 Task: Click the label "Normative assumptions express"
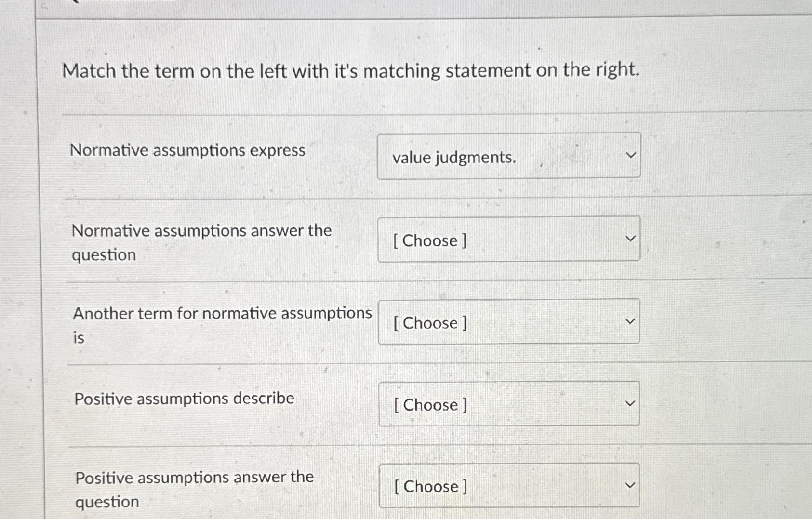[x=187, y=151]
